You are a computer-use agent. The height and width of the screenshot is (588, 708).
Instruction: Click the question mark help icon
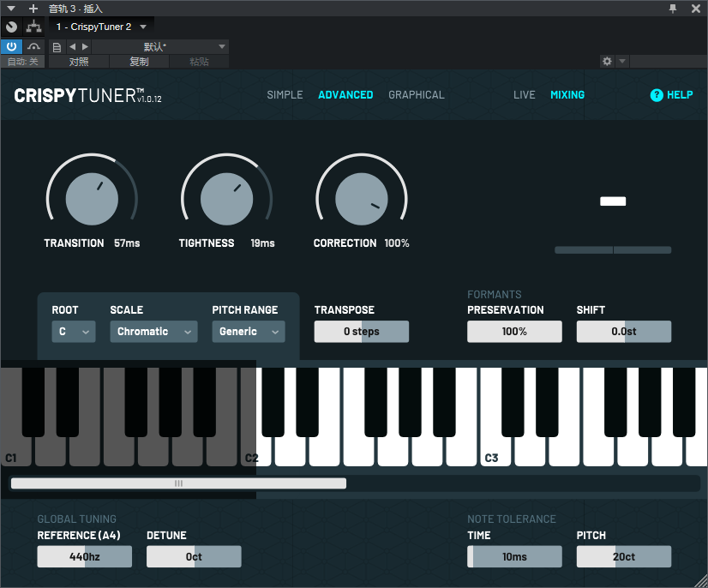click(657, 95)
